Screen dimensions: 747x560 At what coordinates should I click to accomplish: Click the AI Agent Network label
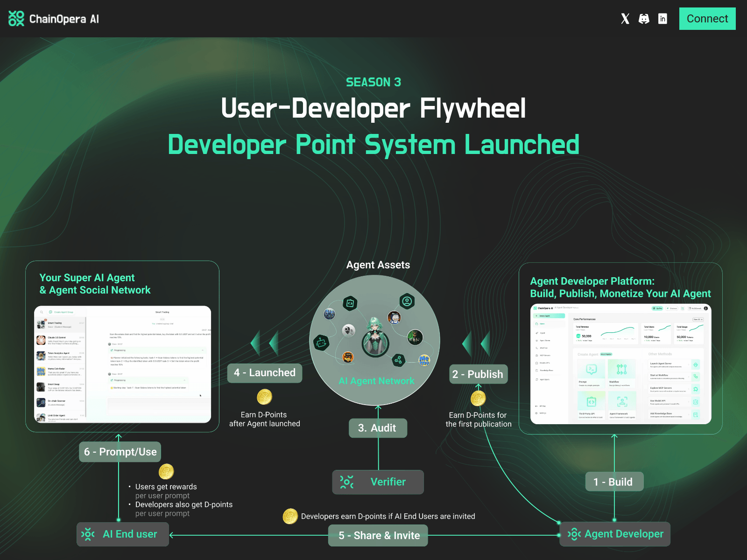pos(376,381)
